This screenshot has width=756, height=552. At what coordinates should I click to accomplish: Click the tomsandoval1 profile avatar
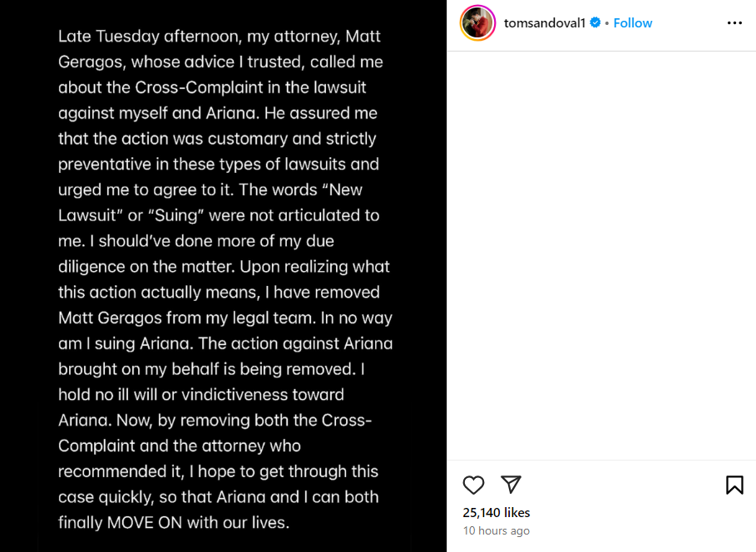tap(477, 23)
